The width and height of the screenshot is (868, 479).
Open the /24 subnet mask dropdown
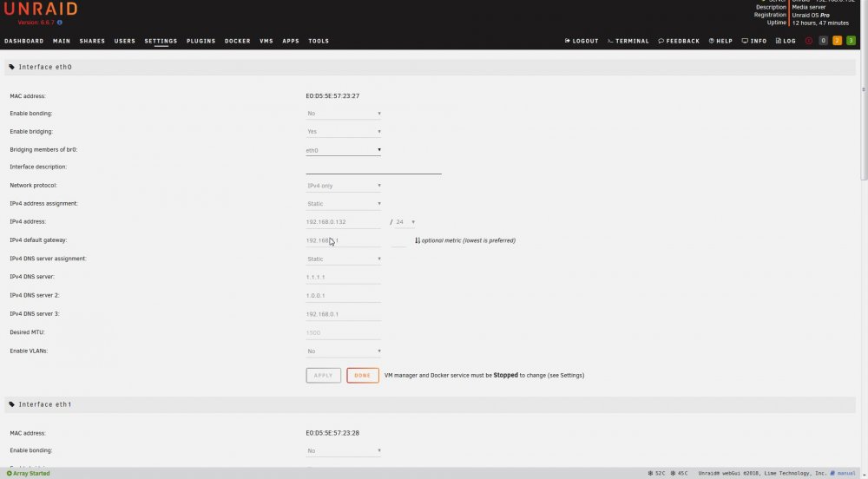tap(404, 222)
